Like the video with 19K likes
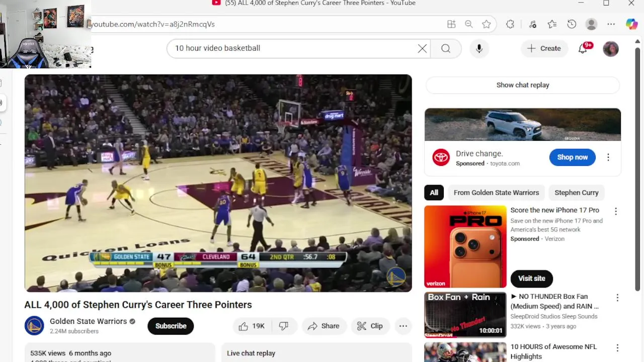This screenshot has width=644, height=362. [x=252, y=326]
